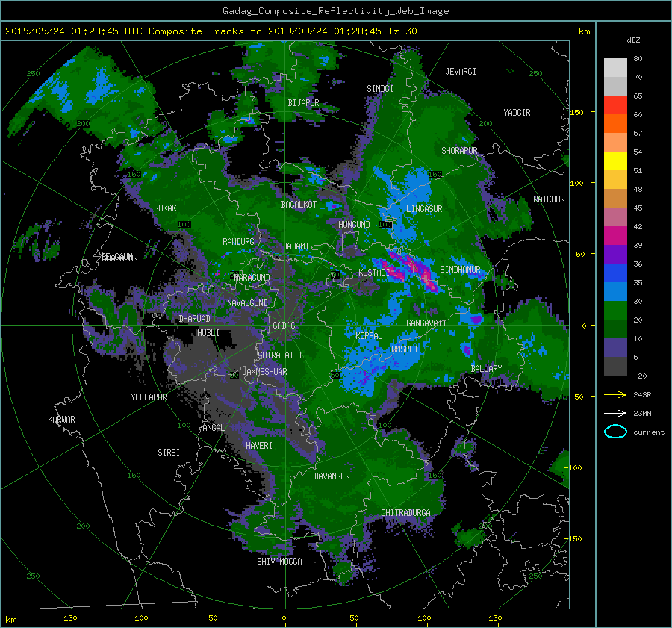Pick the bright green 30-20 dBZ swatch

point(615,310)
